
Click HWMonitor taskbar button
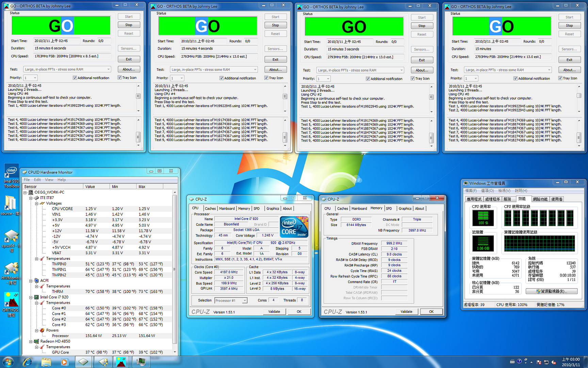(103, 362)
